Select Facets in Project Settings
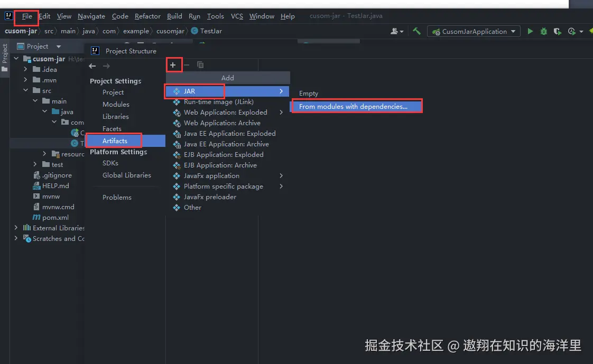This screenshot has height=364, width=593. [112, 128]
